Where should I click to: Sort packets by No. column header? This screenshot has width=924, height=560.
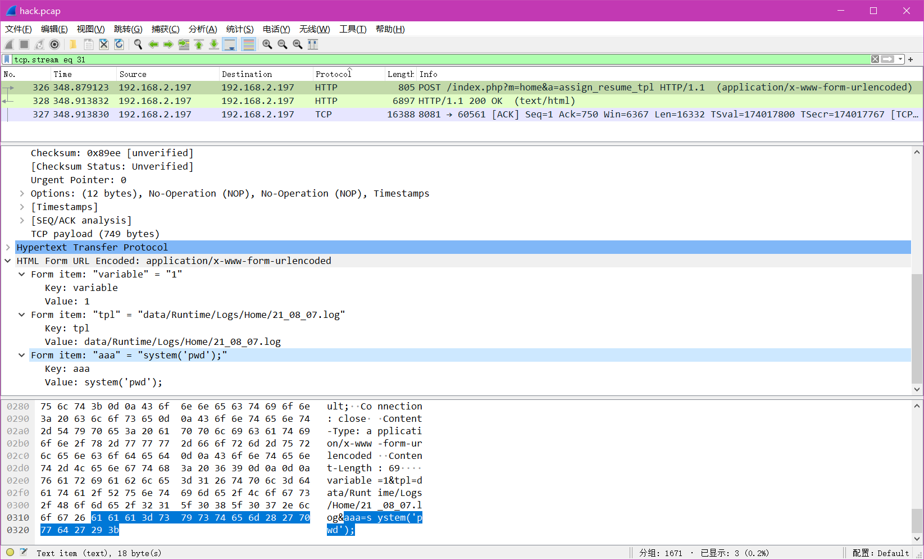click(26, 74)
